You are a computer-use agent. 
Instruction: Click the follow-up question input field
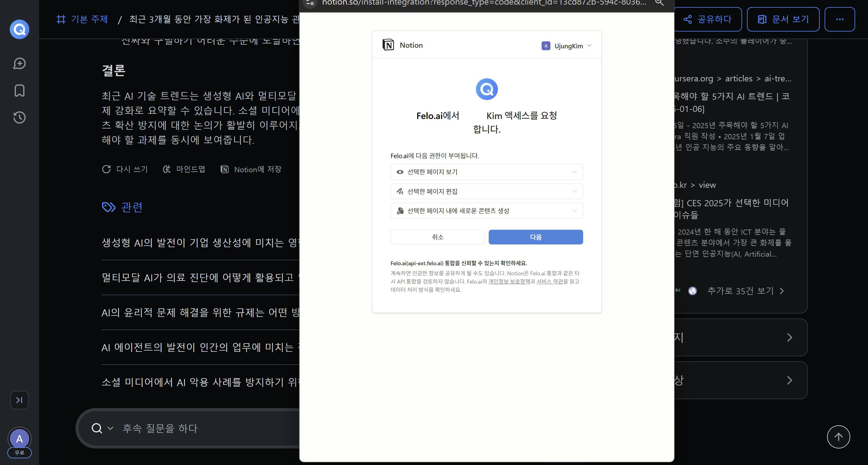coord(202,428)
